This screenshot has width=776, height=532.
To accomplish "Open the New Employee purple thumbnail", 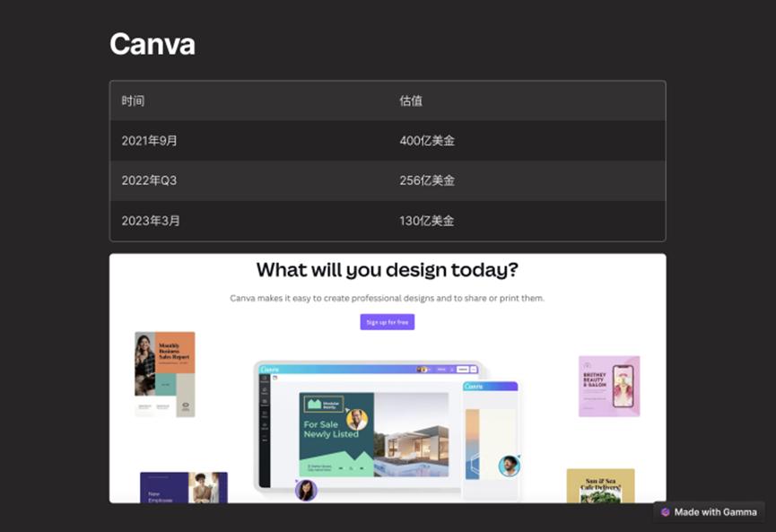I will pos(184,487).
